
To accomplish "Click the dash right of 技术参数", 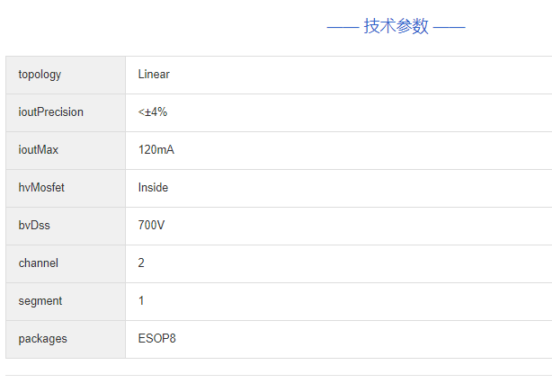I will coord(449,27).
